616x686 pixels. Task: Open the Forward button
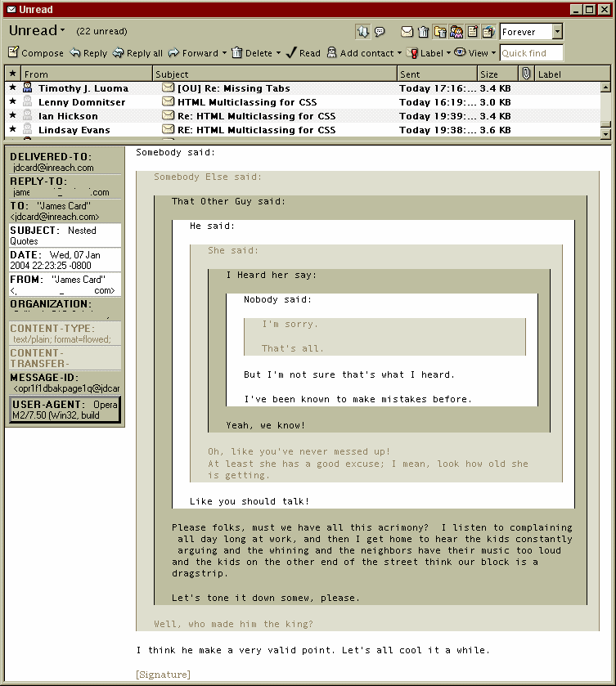coord(198,53)
